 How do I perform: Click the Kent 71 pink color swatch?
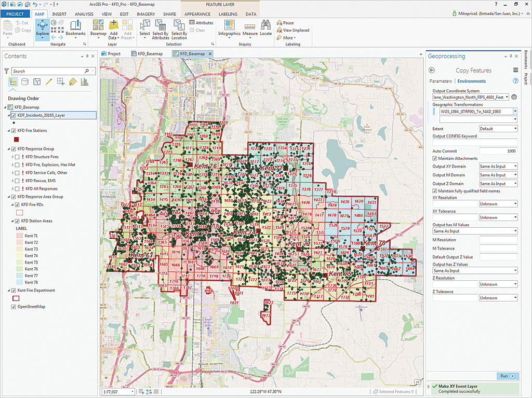pyautogui.click(x=19, y=236)
